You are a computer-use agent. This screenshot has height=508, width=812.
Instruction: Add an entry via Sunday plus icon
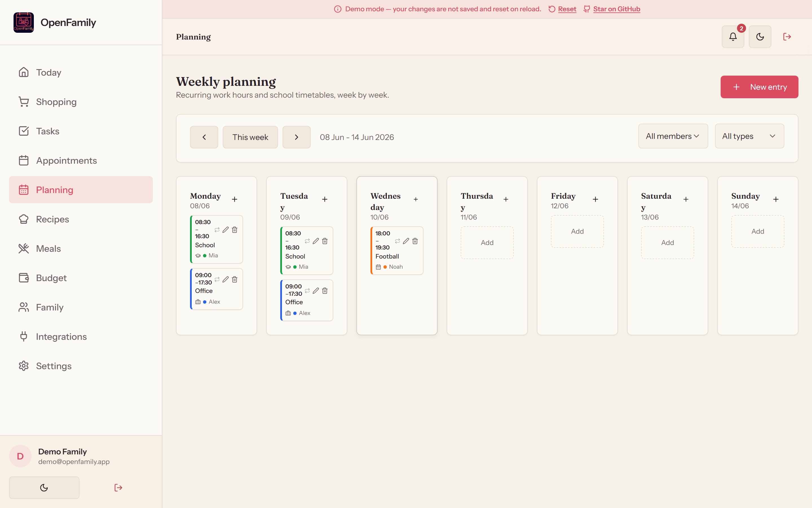776,199
